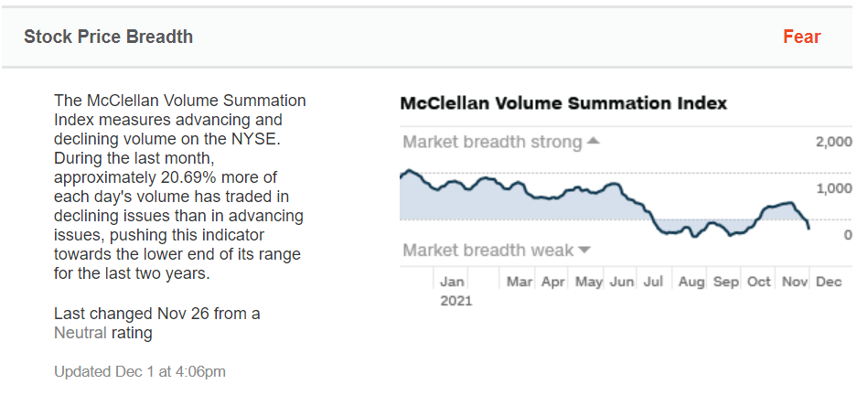Open the Neutral rating link
Viewport: 868px width, 395px height.
pyautogui.click(x=80, y=333)
